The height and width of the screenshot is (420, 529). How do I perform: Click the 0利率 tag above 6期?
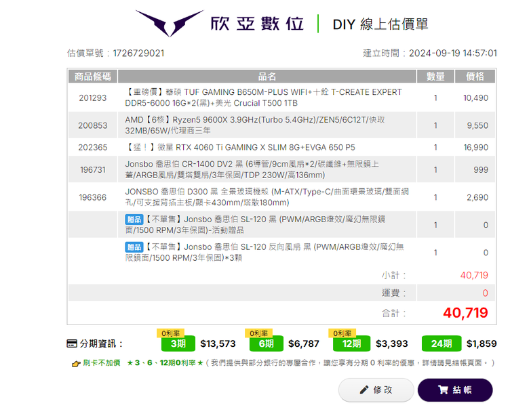point(258,333)
